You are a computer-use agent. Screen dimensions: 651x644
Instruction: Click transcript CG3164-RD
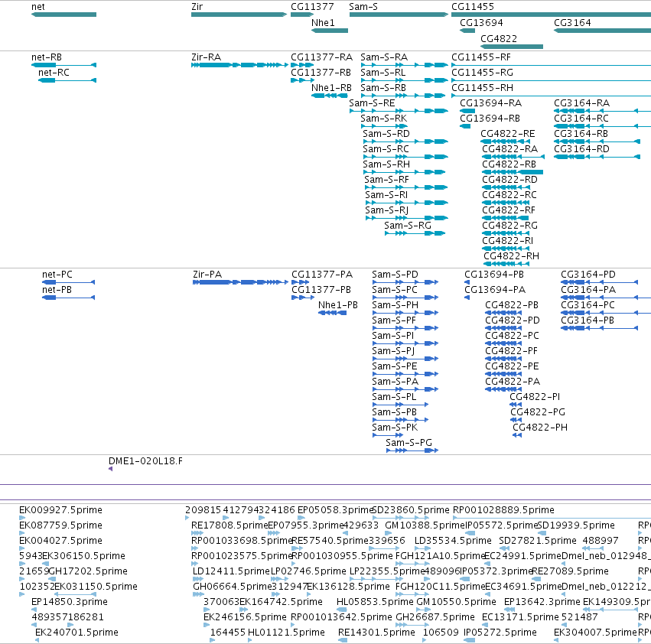597,157
